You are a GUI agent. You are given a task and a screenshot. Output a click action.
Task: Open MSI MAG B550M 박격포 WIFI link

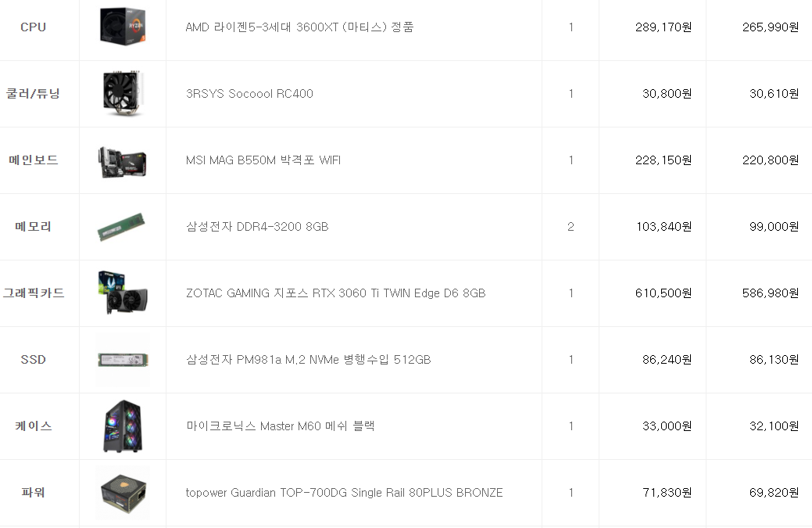click(x=263, y=160)
